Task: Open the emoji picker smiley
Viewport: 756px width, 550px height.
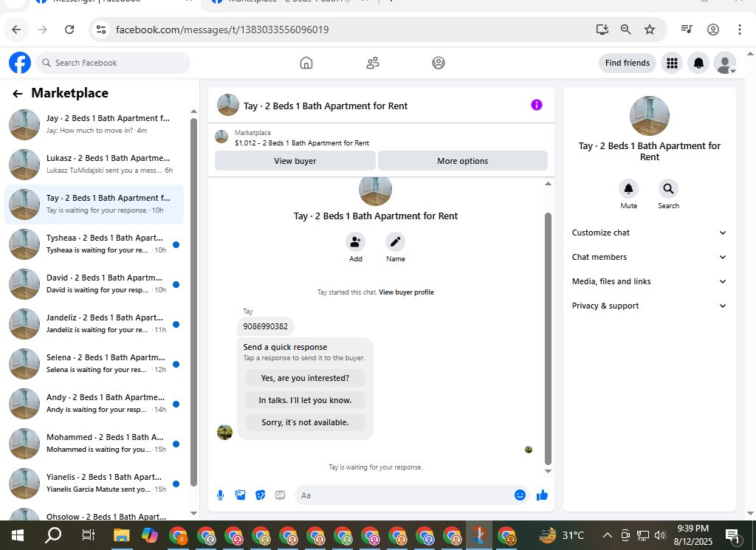Action: coord(520,495)
